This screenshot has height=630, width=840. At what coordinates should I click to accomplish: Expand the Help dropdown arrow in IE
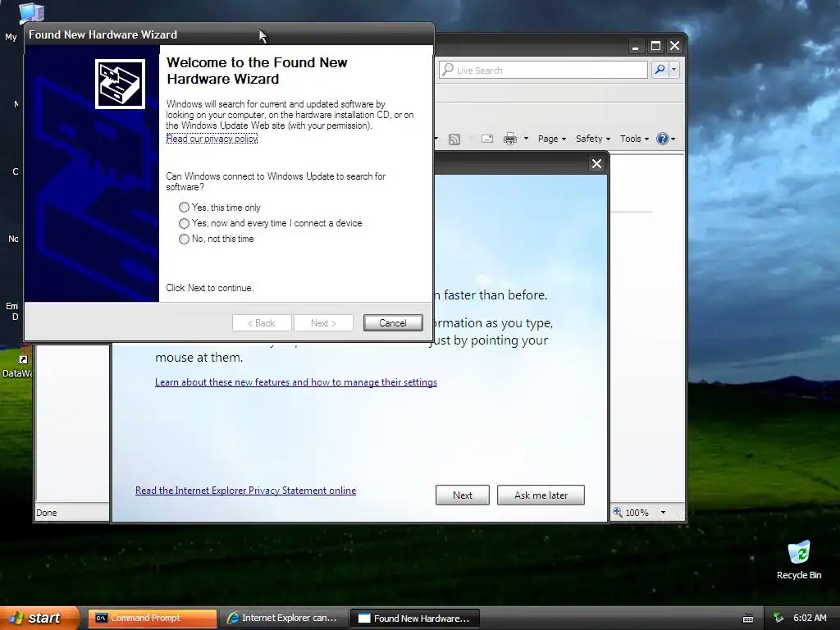[673, 139]
